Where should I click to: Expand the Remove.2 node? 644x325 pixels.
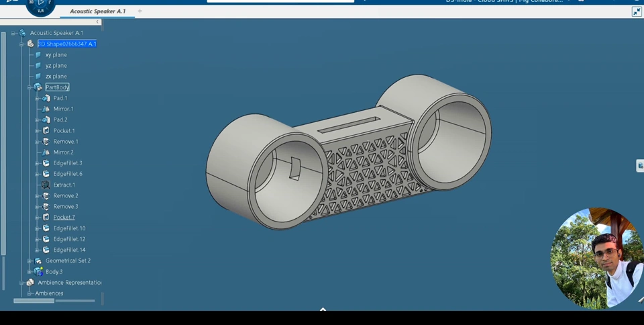[x=37, y=196]
